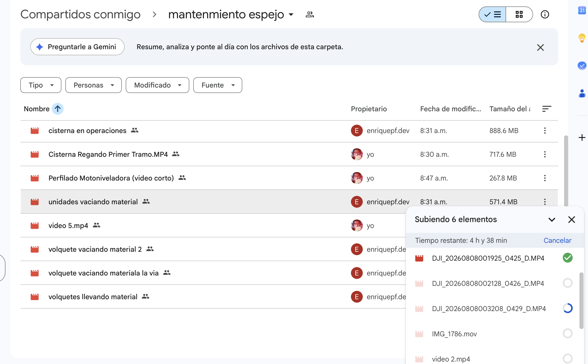Open the mantenmiento espejo folder dropdown
Viewport: 588px width, 364px height.
pyautogui.click(x=231, y=14)
